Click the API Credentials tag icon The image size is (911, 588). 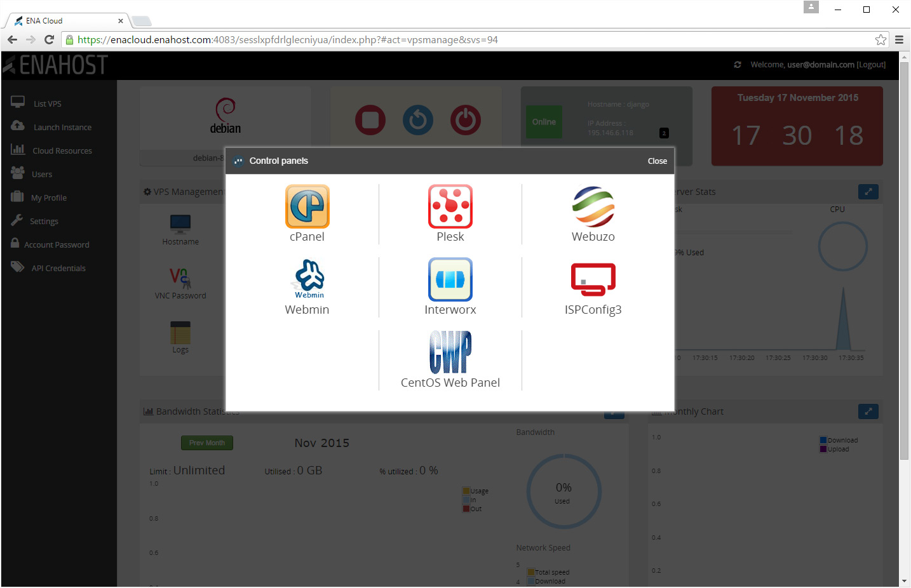coord(18,267)
